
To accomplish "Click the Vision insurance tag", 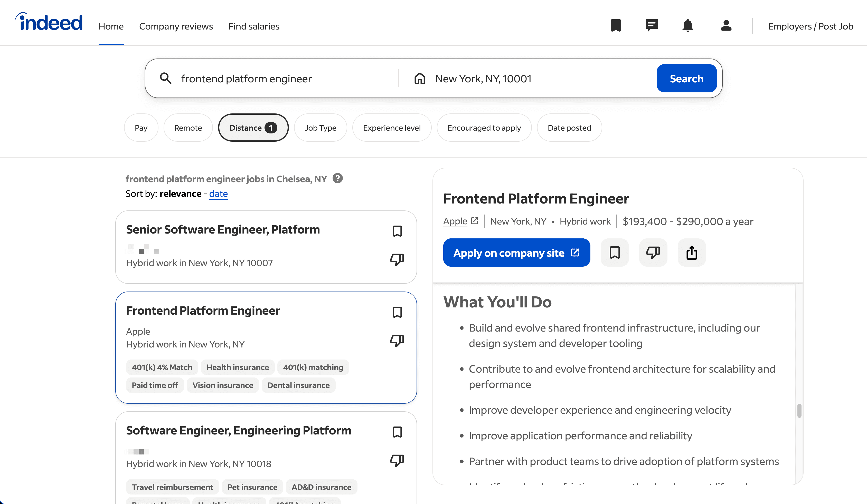I will pyautogui.click(x=223, y=385).
